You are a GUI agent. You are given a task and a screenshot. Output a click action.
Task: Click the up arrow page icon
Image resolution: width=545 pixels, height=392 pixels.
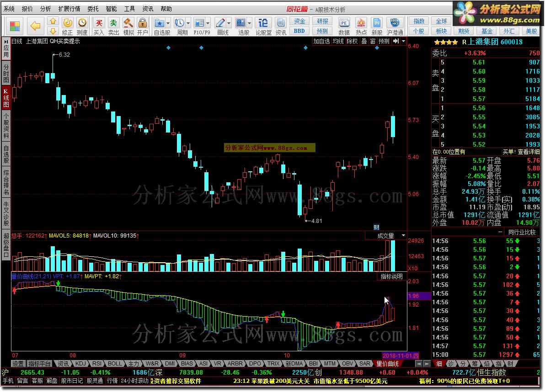click(x=53, y=21)
